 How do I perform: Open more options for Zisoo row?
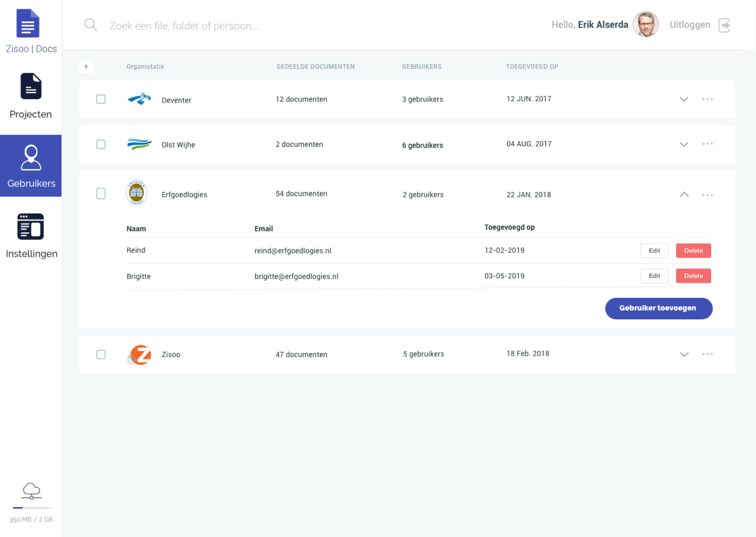coord(707,354)
